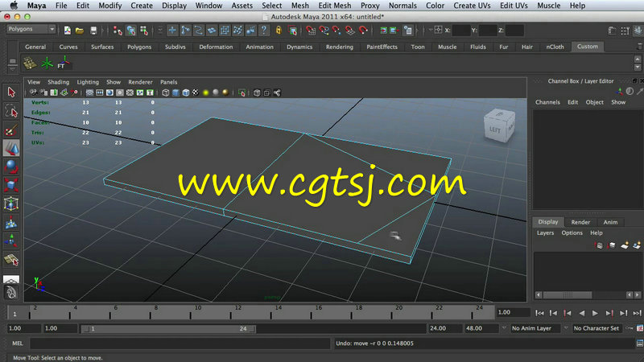Step forward one key button

click(x=609, y=313)
